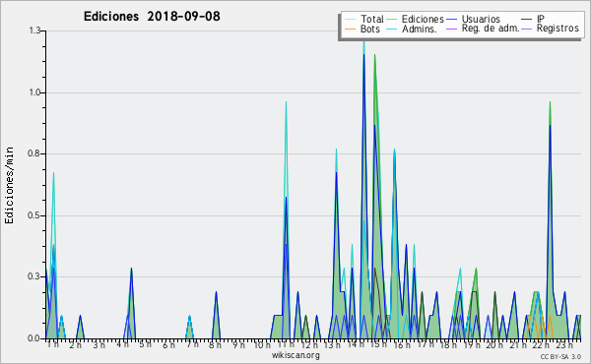Click the '3 h' x-axis label

(98, 344)
